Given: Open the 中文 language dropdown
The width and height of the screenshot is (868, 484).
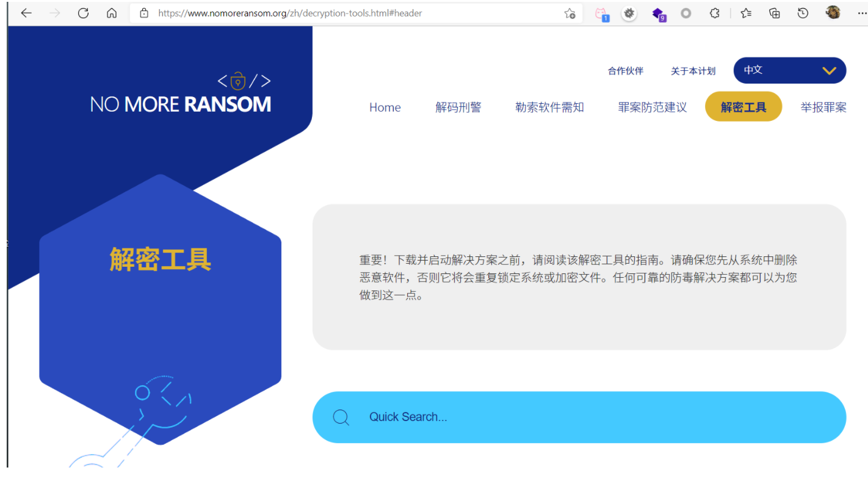Looking at the screenshot, I should (x=789, y=70).
